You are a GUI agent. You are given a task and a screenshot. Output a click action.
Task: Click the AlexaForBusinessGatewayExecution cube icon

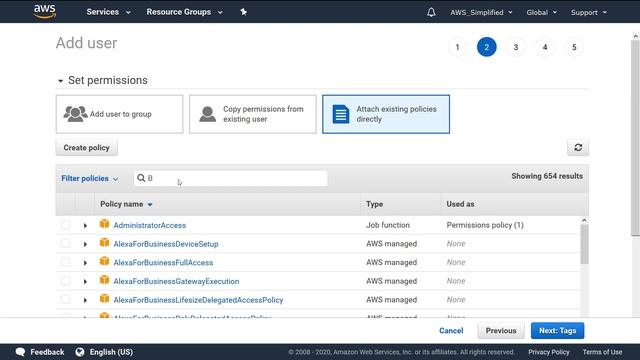tap(104, 280)
